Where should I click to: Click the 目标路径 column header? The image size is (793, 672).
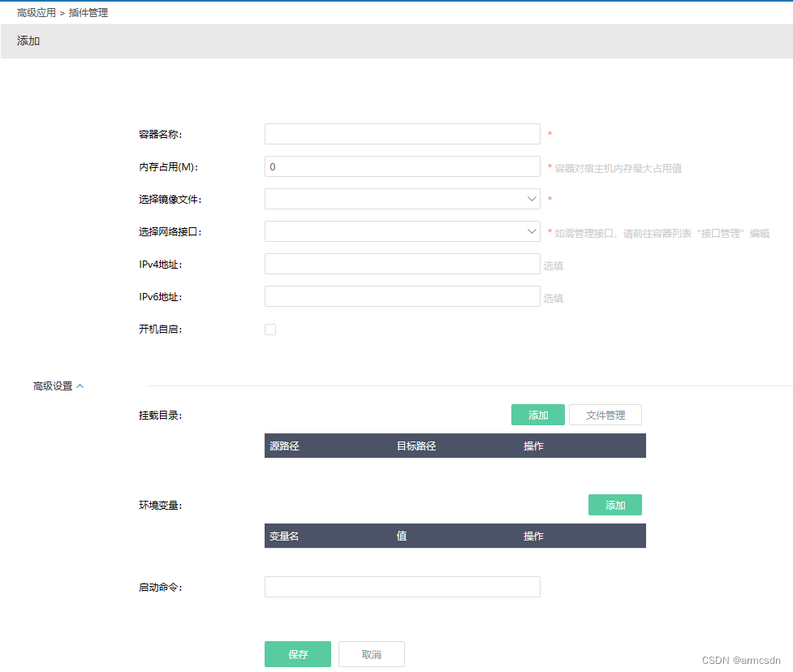coord(416,446)
